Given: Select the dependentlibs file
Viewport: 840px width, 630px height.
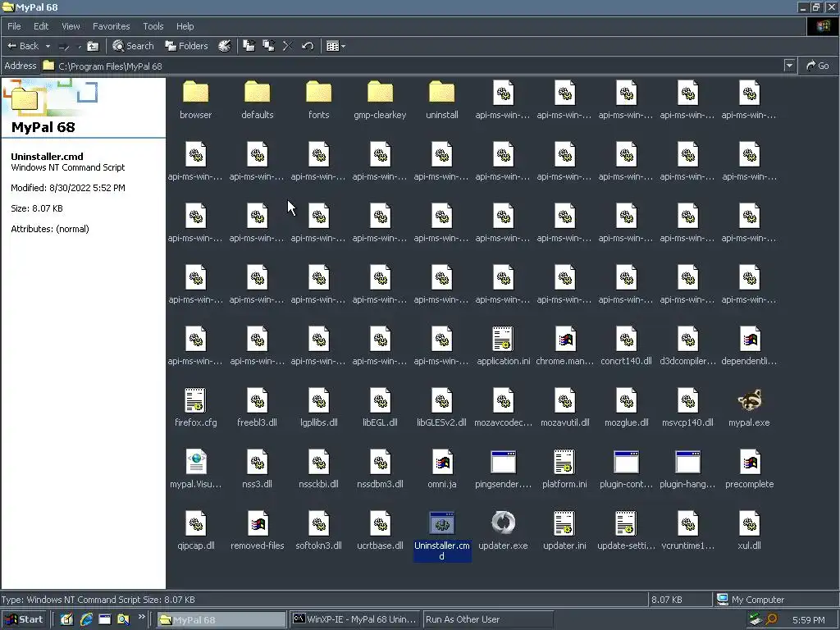Looking at the screenshot, I should 750,346.
